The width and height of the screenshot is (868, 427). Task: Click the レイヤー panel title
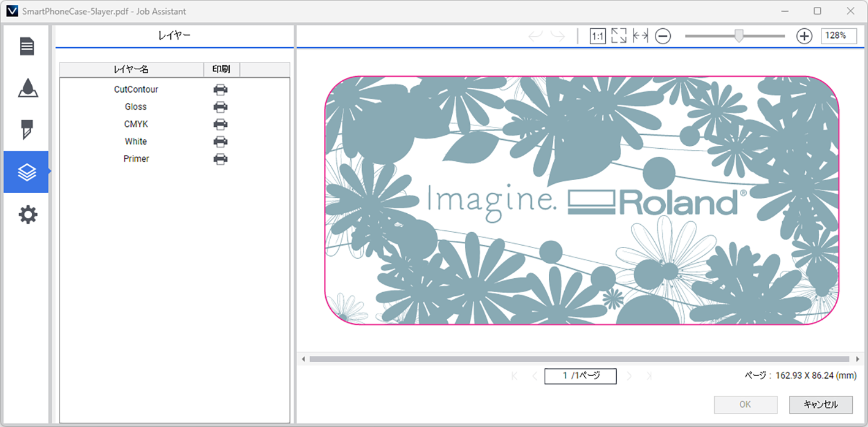(174, 36)
